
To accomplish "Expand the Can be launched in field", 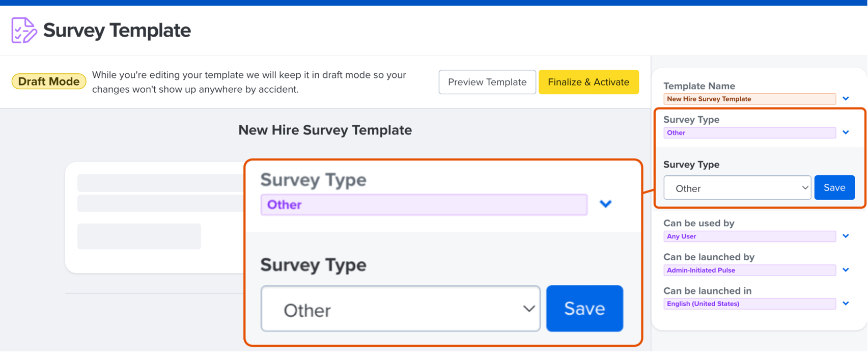I will [846, 303].
